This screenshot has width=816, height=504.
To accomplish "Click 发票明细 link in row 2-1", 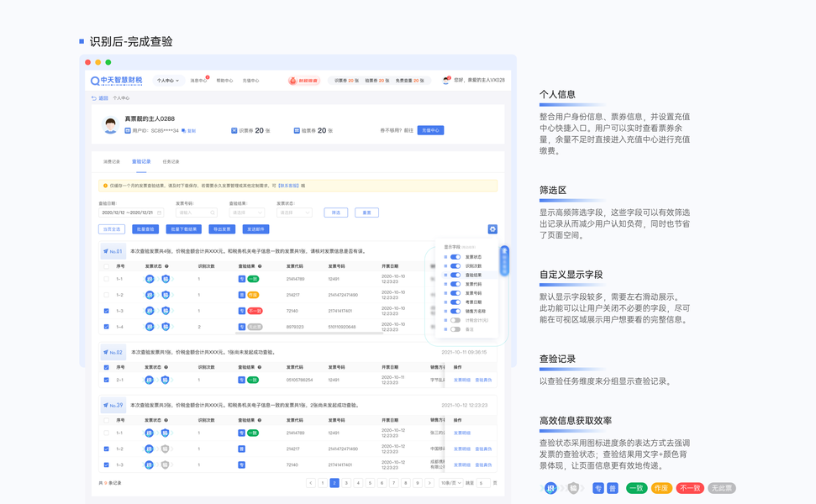I will [461, 381].
